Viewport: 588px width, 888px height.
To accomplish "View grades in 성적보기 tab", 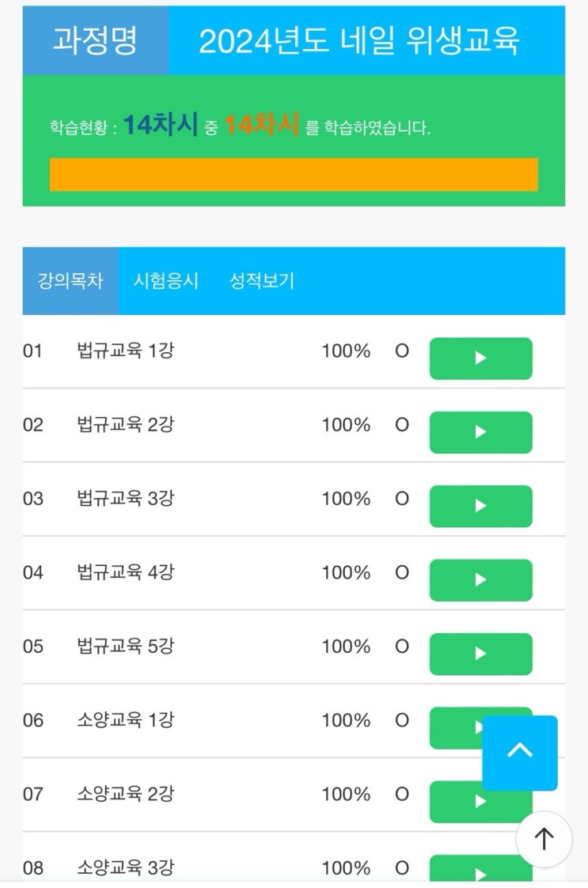I will pos(262,281).
